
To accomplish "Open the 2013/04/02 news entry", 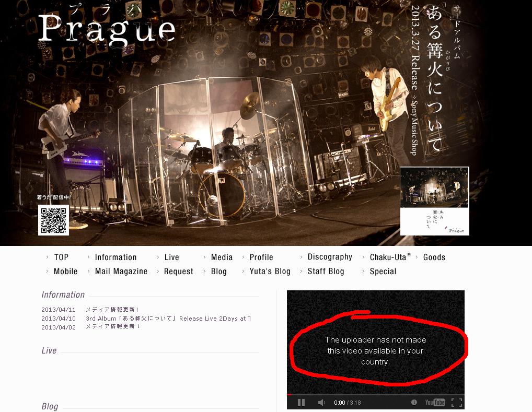I will pos(113,326).
